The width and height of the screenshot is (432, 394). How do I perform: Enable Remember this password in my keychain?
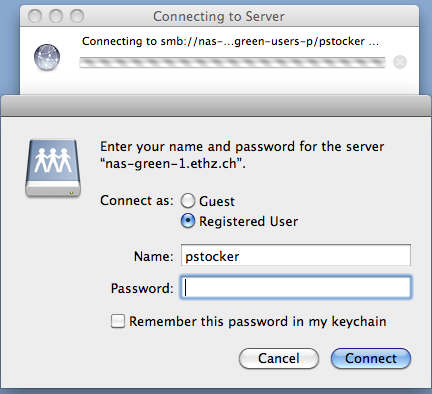pyautogui.click(x=118, y=321)
